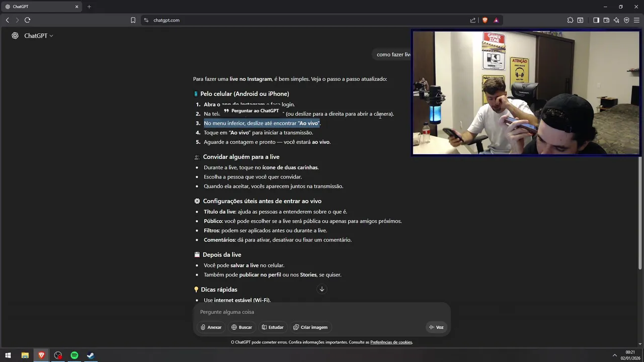This screenshot has height=362, width=644.
Task: Open the Windows Start menu
Action: [8, 355]
